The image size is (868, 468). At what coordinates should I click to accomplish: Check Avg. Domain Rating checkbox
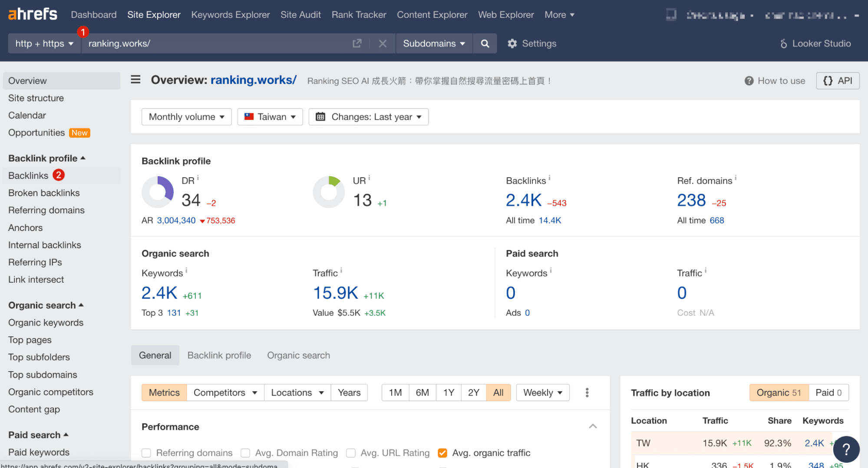click(245, 453)
